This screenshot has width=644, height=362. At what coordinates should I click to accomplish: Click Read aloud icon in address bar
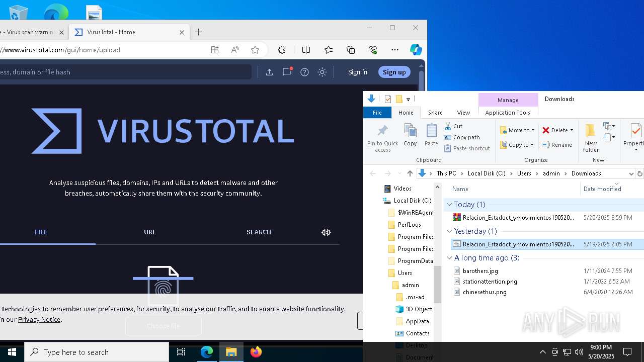[235, 50]
